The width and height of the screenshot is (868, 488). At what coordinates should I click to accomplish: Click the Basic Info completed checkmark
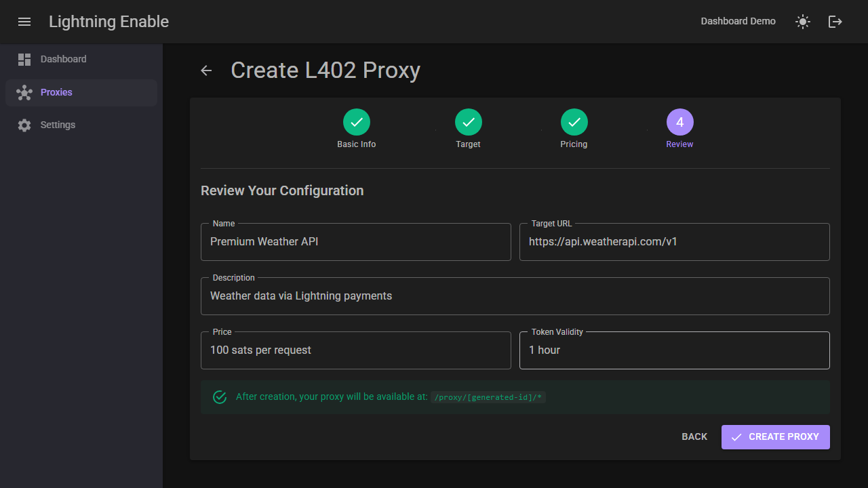356,122
